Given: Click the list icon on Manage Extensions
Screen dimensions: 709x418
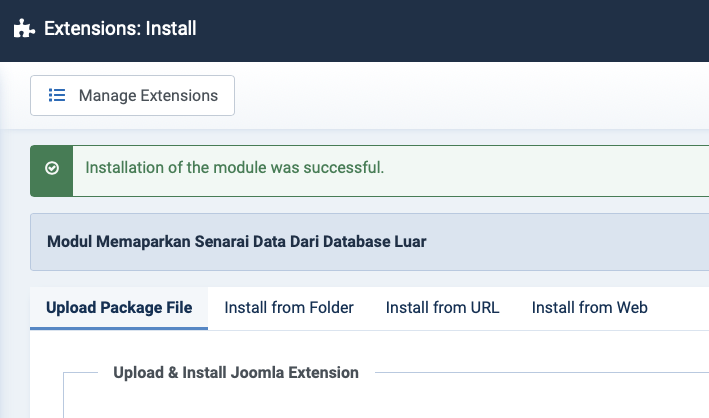Looking at the screenshot, I should 58,96.
